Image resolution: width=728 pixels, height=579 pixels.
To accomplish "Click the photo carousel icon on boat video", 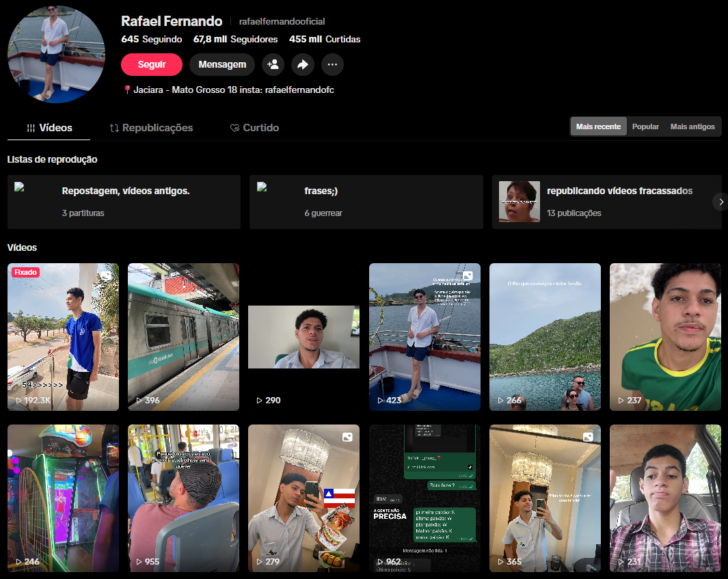I will tap(468, 276).
